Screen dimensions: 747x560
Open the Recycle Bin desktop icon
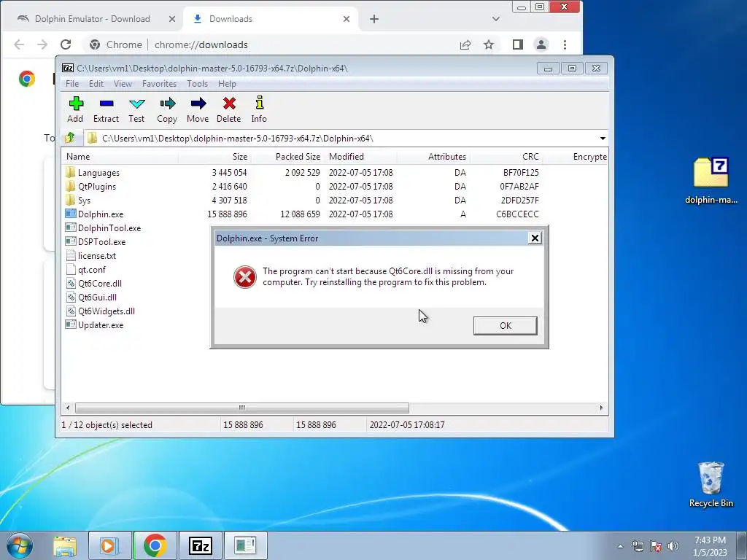tap(711, 484)
